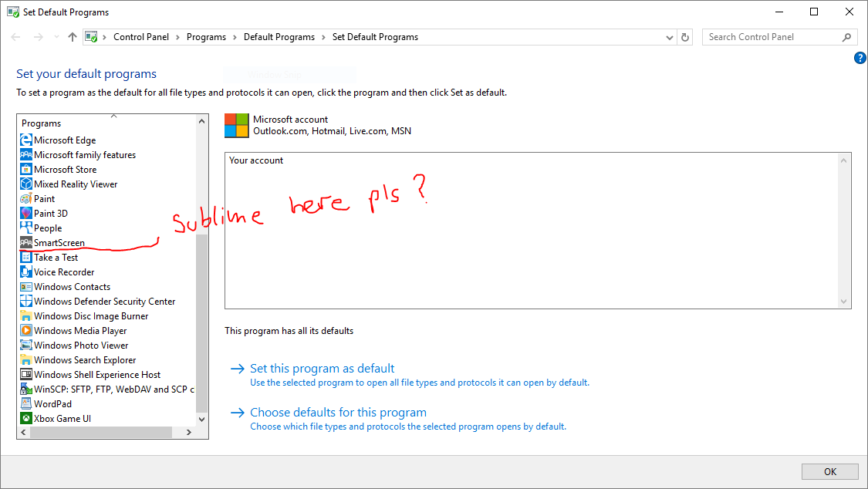Select 'WordPad' in the programs list
The width and height of the screenshot is (868, 489).
pos(52,404)
